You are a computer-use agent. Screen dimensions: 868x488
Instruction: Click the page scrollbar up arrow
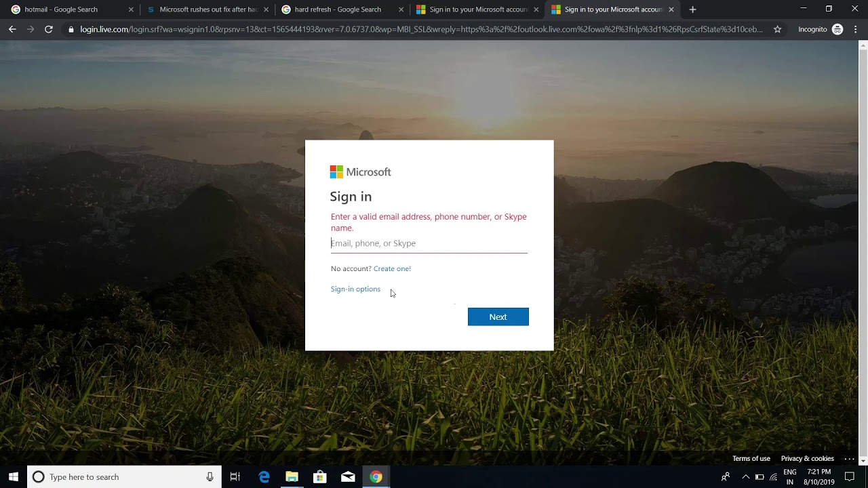pyautogui.click(x=863, y=45)
